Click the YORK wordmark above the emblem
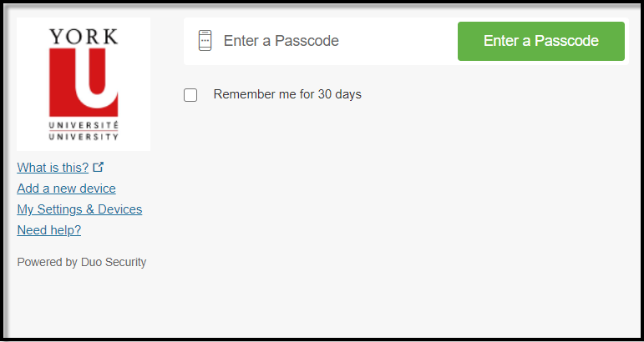The height and width of the screenshot is (342, 644). 84,37
